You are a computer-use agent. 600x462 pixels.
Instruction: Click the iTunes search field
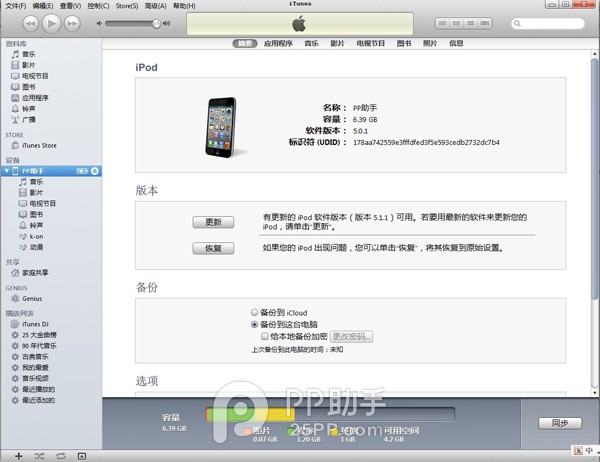pos(548,24)
